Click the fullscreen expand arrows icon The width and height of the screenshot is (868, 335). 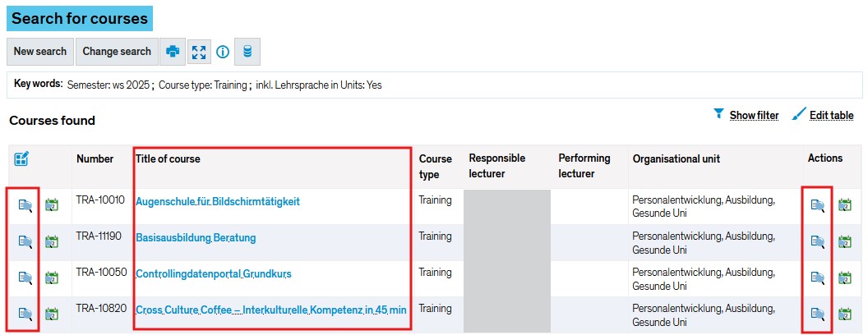point(199,52)
